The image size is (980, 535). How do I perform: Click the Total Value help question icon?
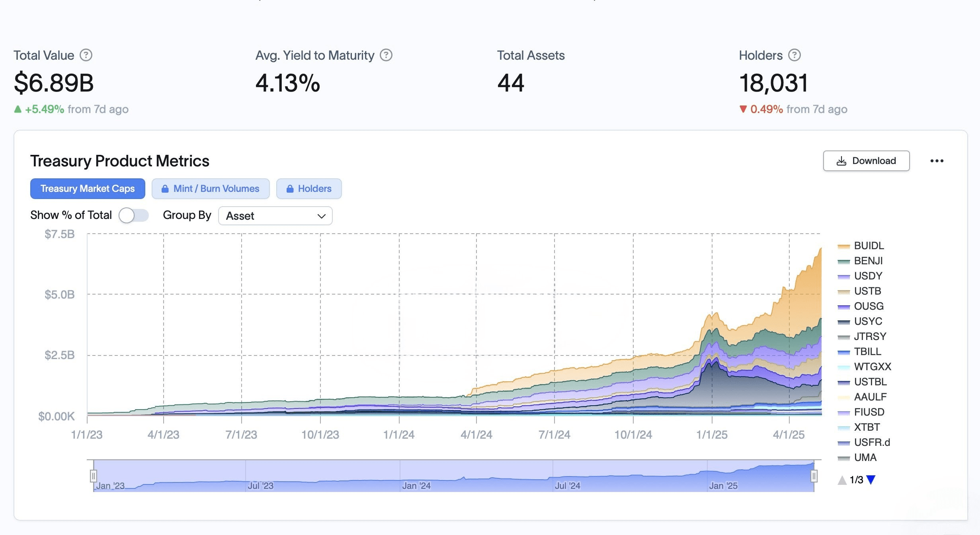pyautogui.click(x=86, y=55)
